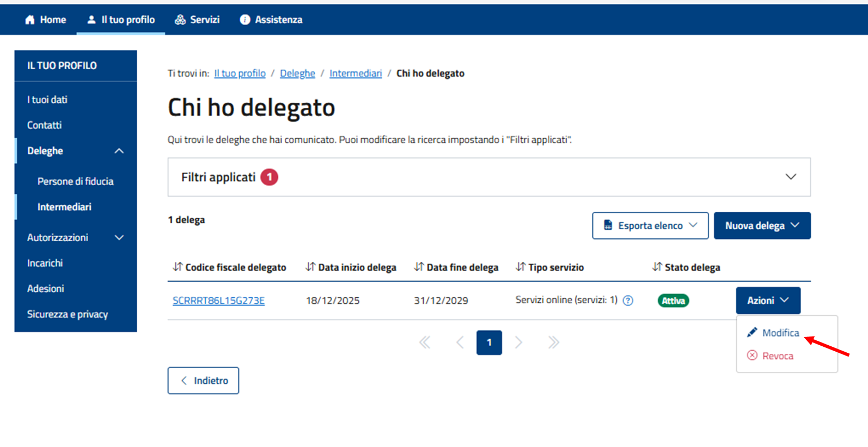Screen dimensions: 868x447
Task: Choose Revoca from the Azioni menu
Action: coord(777,356)
